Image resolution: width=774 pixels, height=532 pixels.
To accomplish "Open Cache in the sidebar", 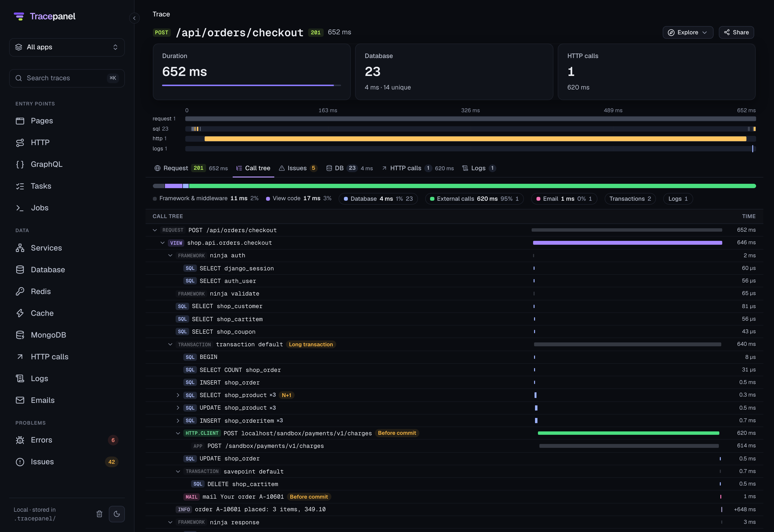I will (67, 313).
